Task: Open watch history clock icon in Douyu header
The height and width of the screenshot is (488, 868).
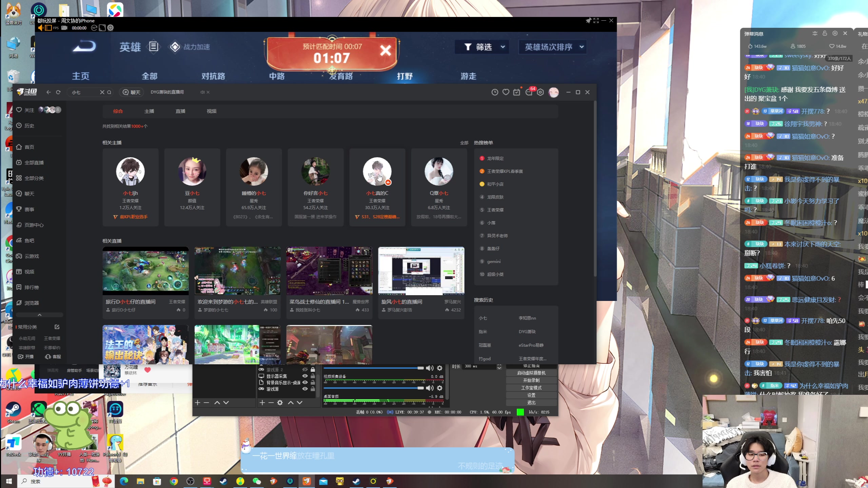Action: [495, 92]
